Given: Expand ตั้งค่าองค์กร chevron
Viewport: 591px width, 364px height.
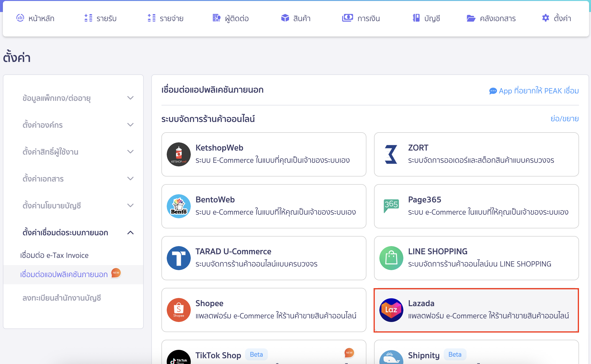Looking at the screenshot, I should (x=130, y=125).
